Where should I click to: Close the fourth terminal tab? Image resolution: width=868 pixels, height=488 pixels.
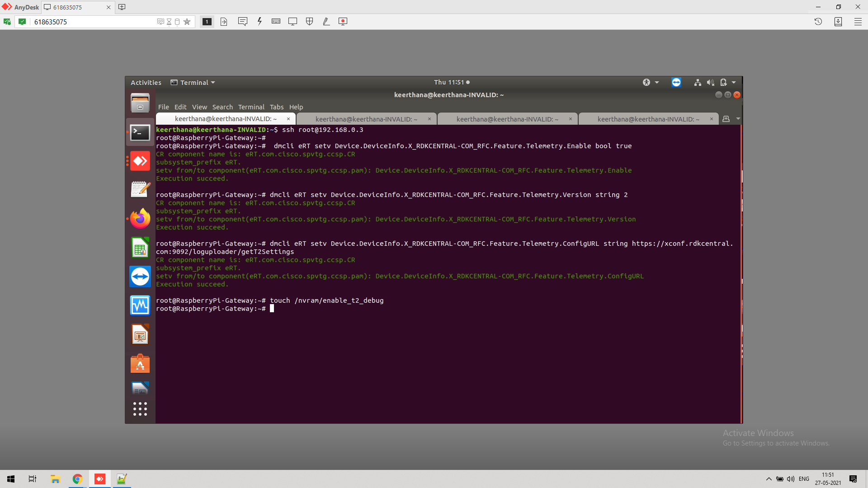click(712, 119)
